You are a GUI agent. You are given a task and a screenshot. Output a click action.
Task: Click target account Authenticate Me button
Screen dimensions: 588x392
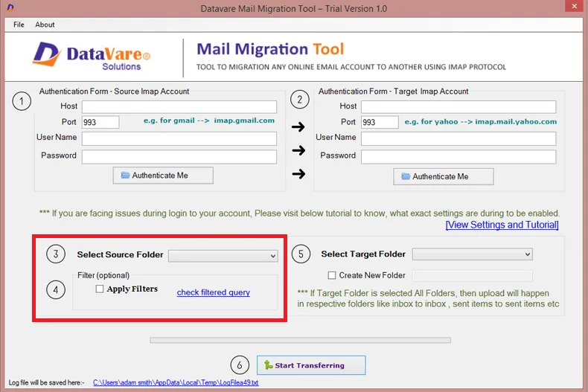pyautogui.click(x=444, y=176)
